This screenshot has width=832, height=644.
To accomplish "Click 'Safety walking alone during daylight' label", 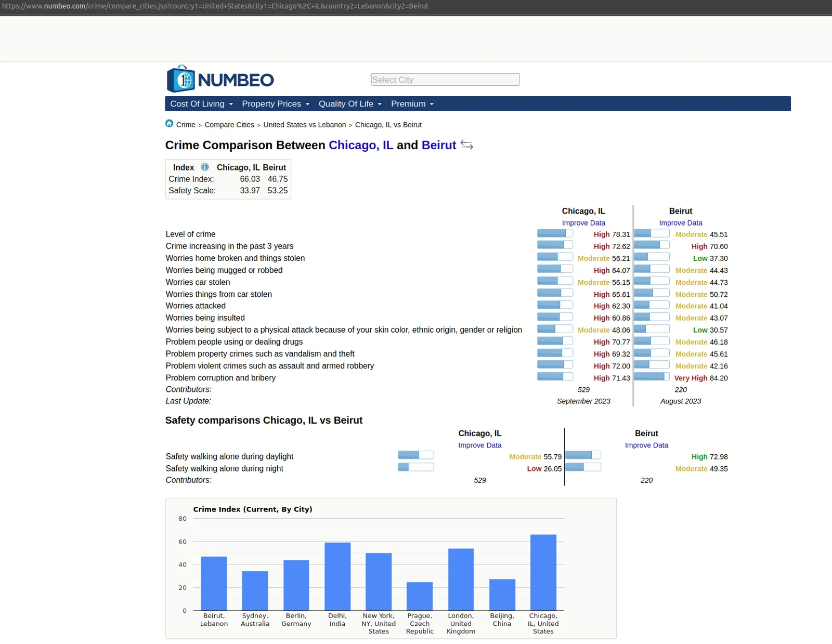I will pyautogui.click(x=230, y=456).
